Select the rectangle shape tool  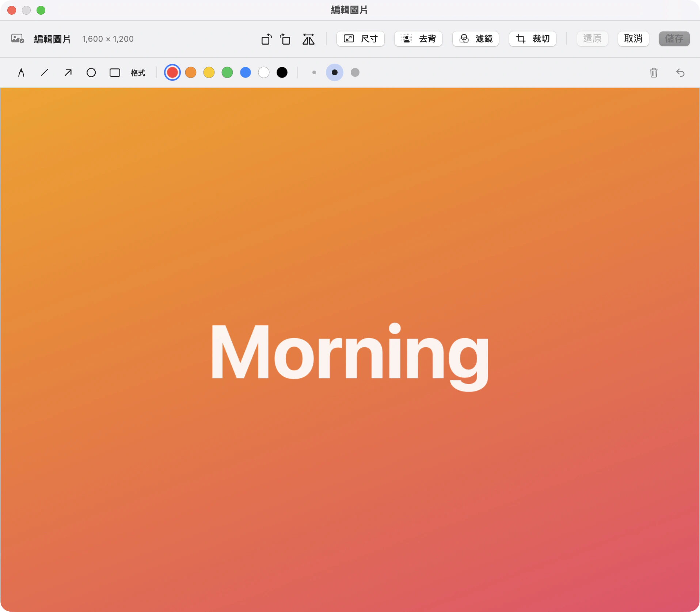click(115, 73)
